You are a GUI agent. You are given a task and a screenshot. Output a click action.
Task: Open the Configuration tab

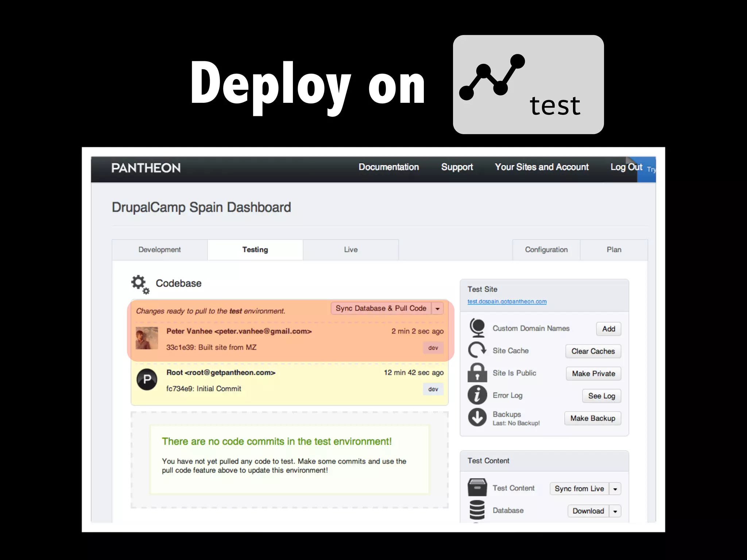click(546, 250)
